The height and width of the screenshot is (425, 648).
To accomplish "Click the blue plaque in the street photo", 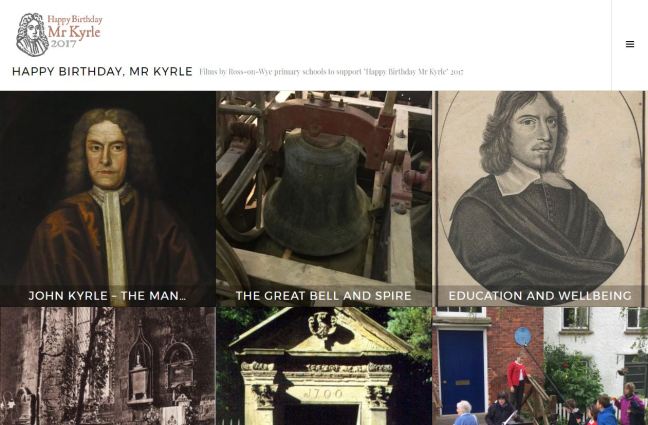I will click(x=523, y=336).
